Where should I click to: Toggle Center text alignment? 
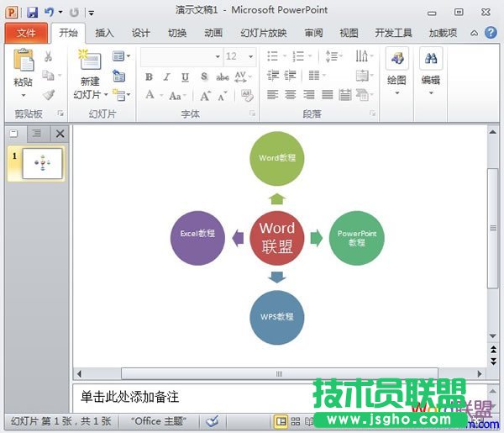tap(291, 95)
